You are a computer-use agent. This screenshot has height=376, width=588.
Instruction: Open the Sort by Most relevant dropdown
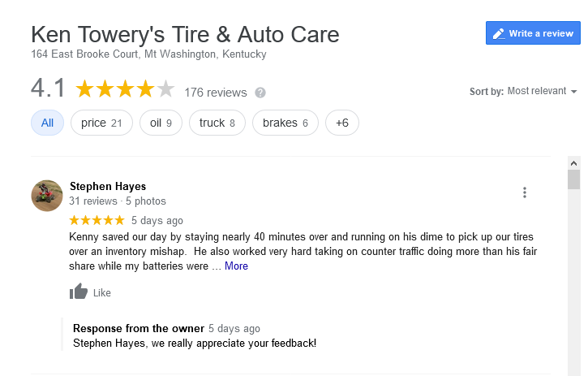coord(542,91)
